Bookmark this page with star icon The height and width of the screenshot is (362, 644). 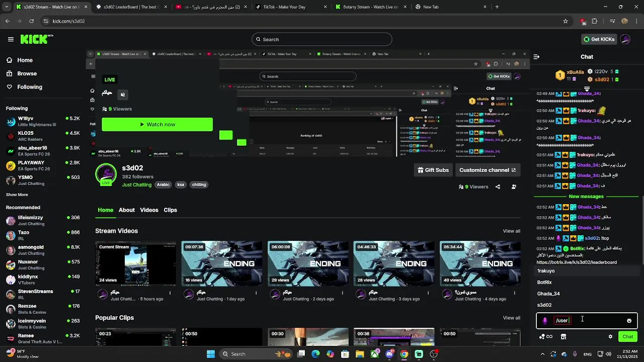coord(566,21)
